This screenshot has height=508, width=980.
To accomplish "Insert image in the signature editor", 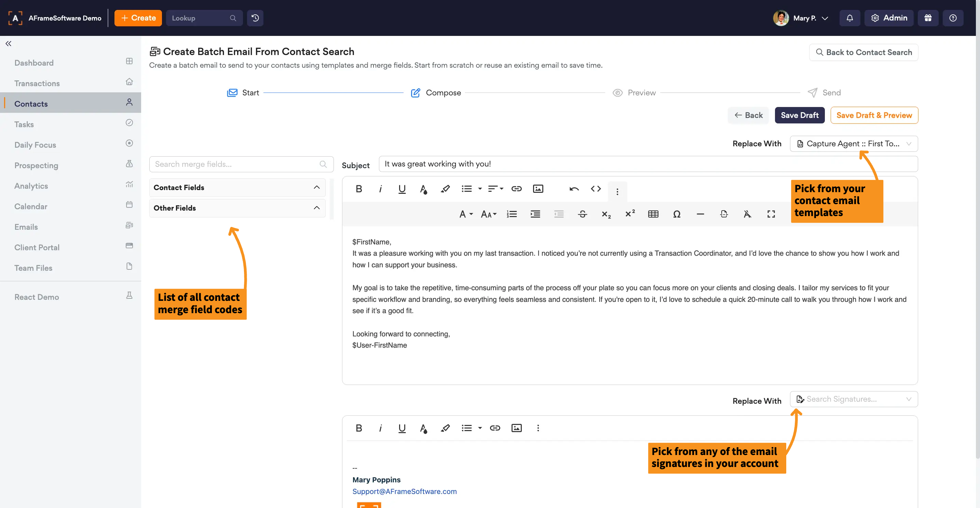I will click(516, 428).
